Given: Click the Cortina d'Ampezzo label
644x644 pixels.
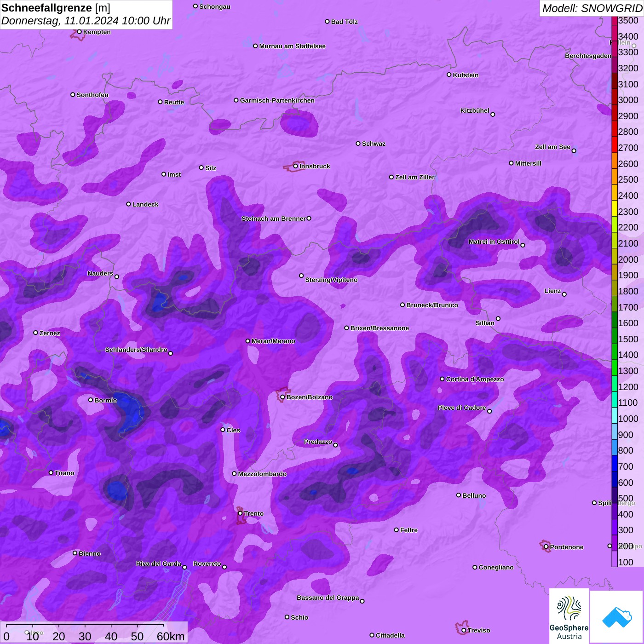Looking at the screenshot, I should click(475, 379).
